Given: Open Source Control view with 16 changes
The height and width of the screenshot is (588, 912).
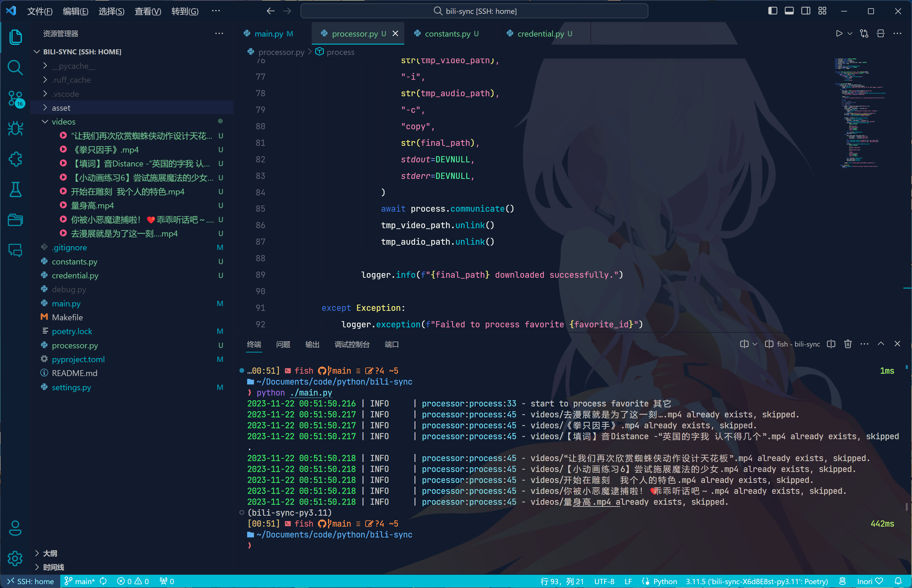Looking at the screenshot, I should click(x=15, y=99).
